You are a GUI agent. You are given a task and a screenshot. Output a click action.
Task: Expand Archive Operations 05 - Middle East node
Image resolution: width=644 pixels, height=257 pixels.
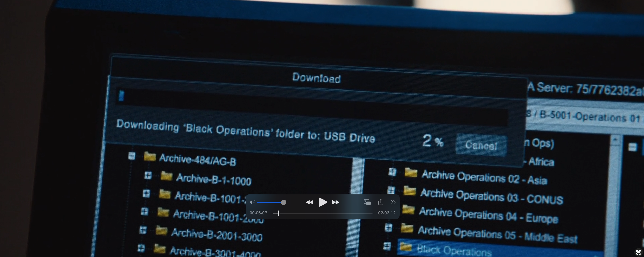pos(388,228)
